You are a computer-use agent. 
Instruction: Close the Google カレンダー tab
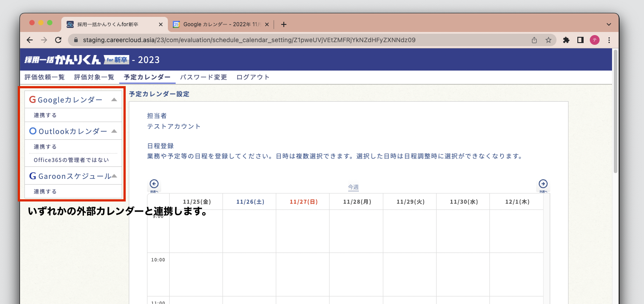click(x=267, y=24)
